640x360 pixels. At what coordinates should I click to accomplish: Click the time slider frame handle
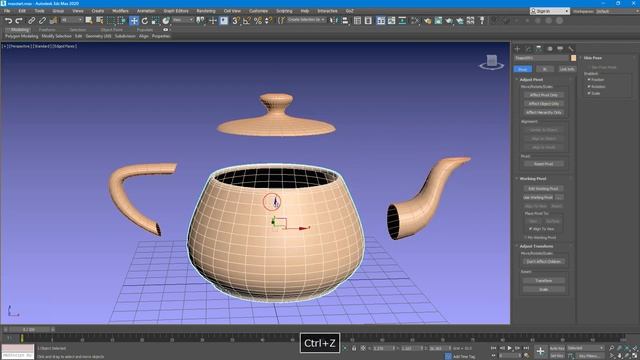(29, 329)
